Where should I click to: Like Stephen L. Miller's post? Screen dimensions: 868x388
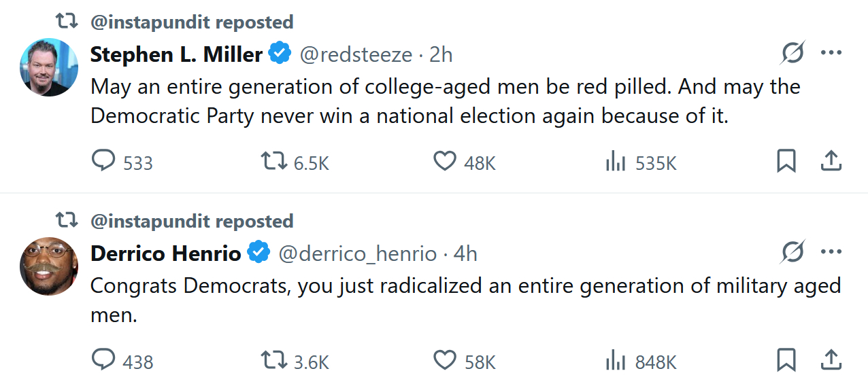coord(444,161)
